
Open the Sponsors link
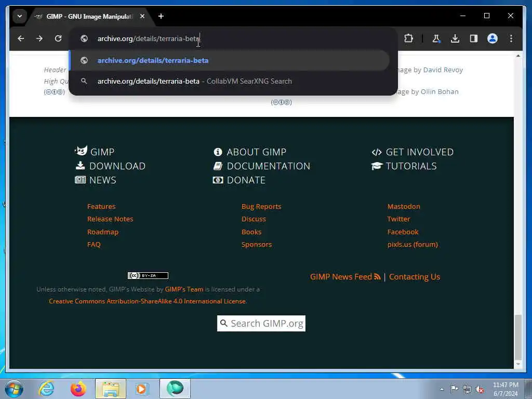point(257,244)
